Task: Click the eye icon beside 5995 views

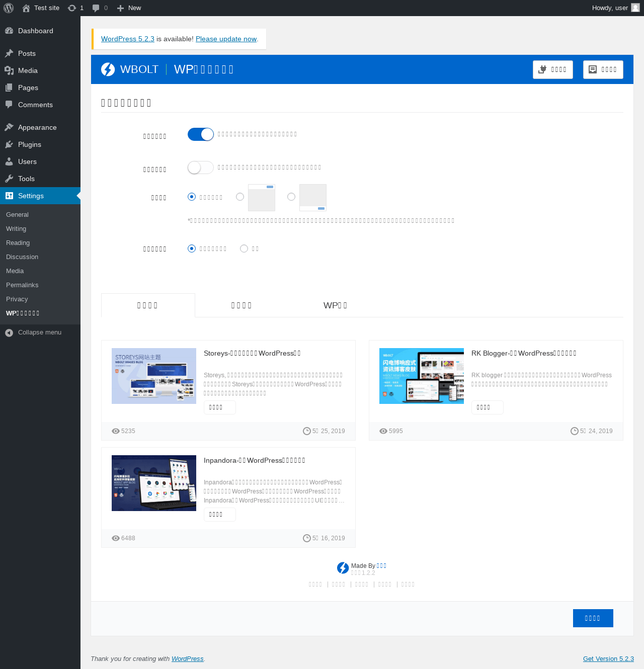Action: [383, 431]
